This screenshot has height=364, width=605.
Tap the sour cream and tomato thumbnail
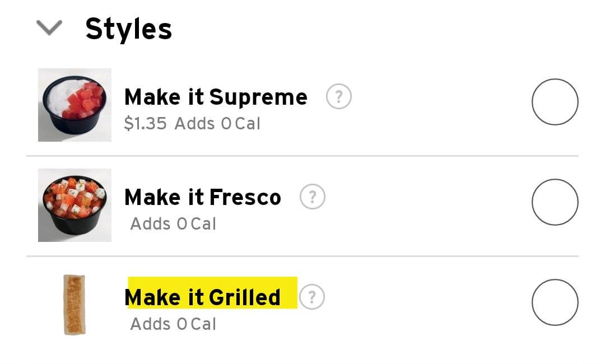point(75,105)
